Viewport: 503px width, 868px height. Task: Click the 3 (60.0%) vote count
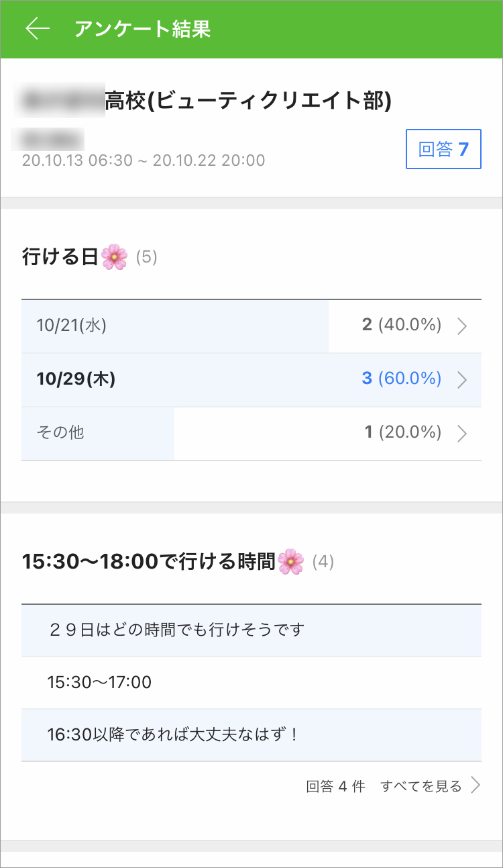[401, 379]
